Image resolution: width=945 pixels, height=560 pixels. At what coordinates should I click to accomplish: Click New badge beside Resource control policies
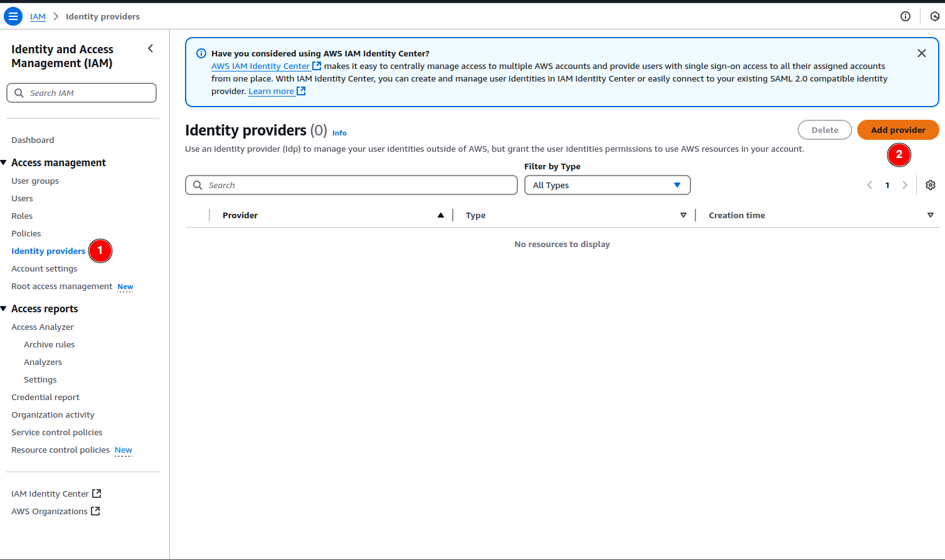coord(124,450)
